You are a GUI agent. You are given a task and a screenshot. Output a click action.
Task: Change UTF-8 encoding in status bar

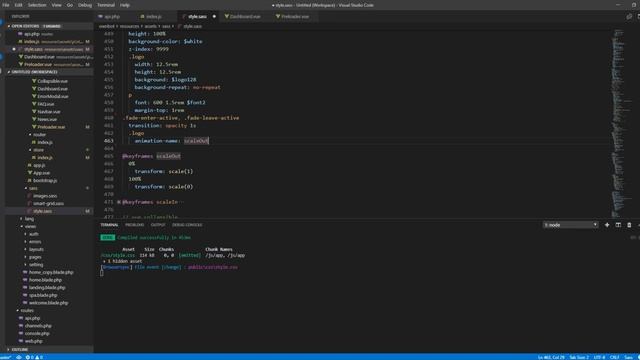coord(599,357)
